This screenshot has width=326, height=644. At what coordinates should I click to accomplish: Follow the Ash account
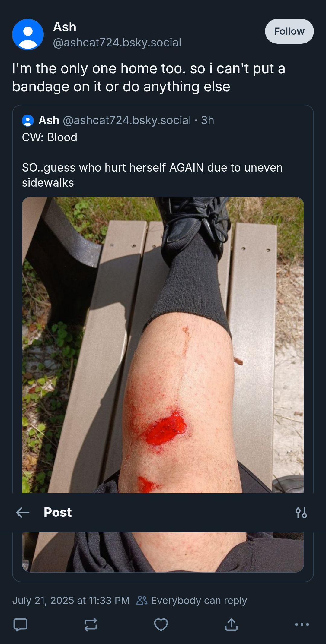tap(289, 31)
